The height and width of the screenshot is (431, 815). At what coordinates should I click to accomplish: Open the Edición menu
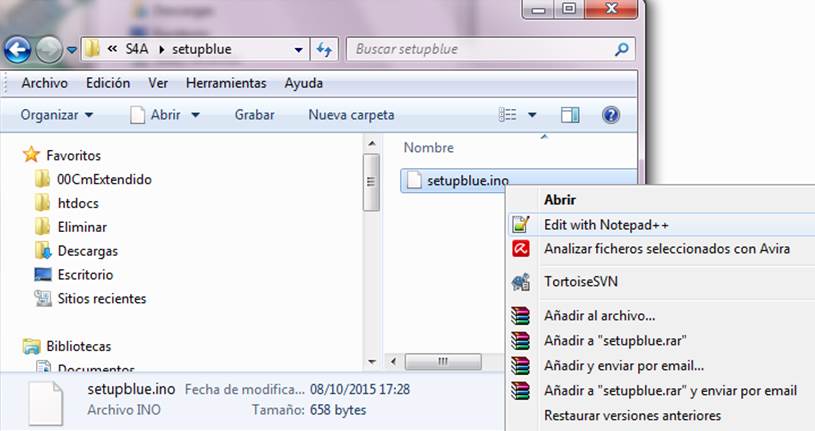click(x=108, y=83)
